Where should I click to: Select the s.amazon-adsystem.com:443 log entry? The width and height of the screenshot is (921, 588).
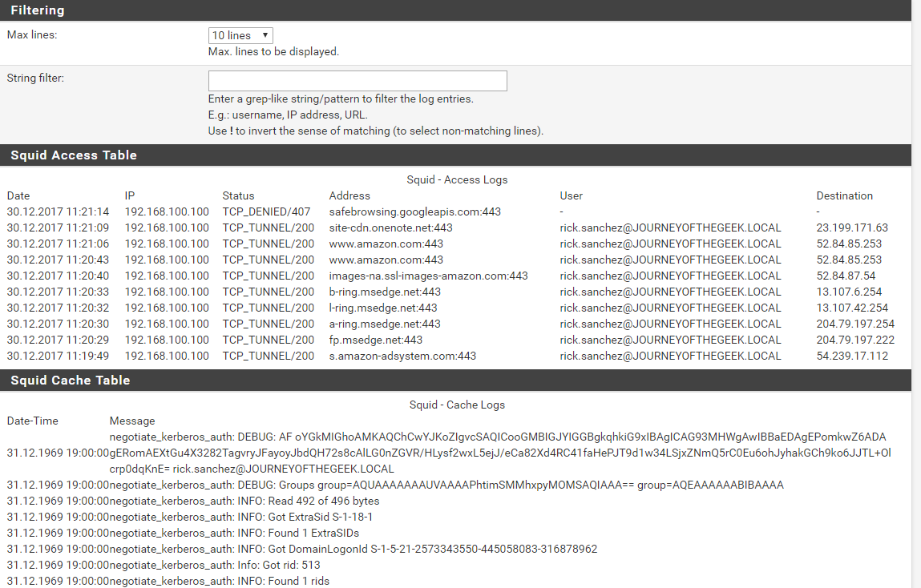(x=402, y=356)
